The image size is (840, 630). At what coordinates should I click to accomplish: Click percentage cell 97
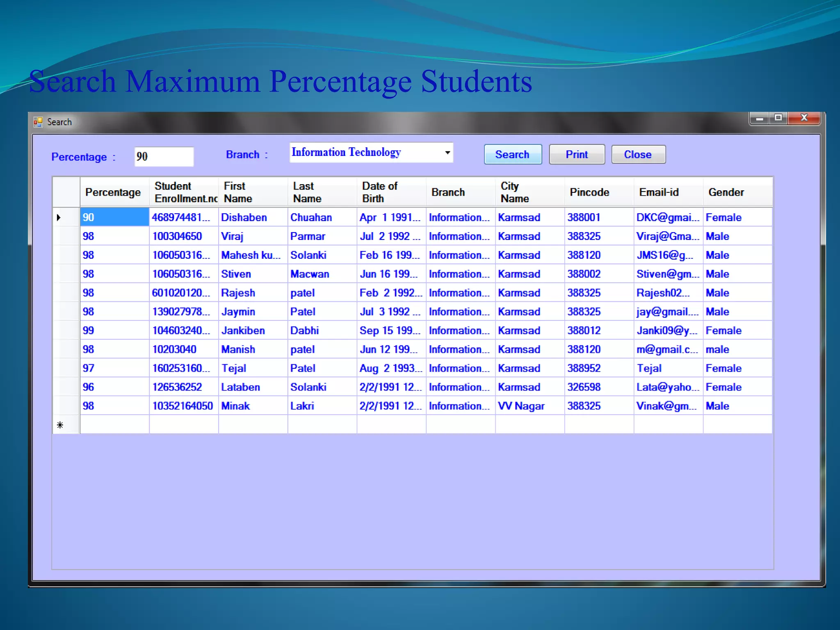[x=114, y=368]
